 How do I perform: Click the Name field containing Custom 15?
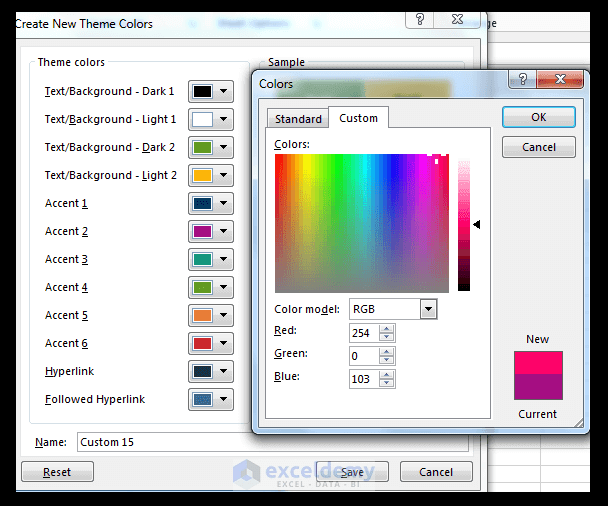(273, 442)
